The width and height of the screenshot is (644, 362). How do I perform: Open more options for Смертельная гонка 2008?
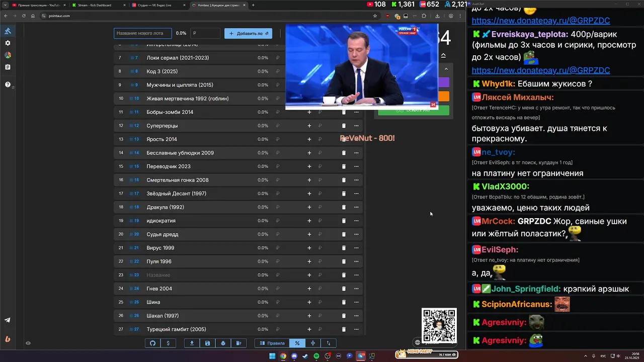click(356, 180)
